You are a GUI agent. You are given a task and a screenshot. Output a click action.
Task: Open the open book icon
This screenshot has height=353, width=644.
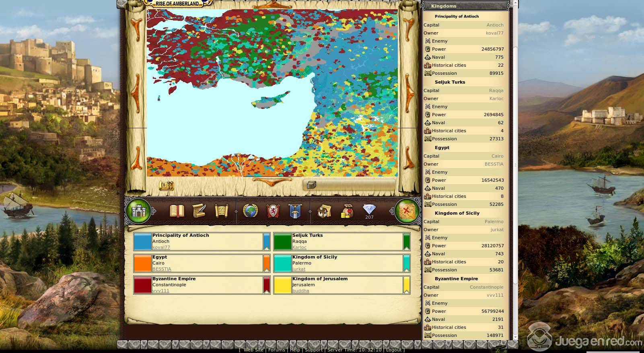pos(177,211)
